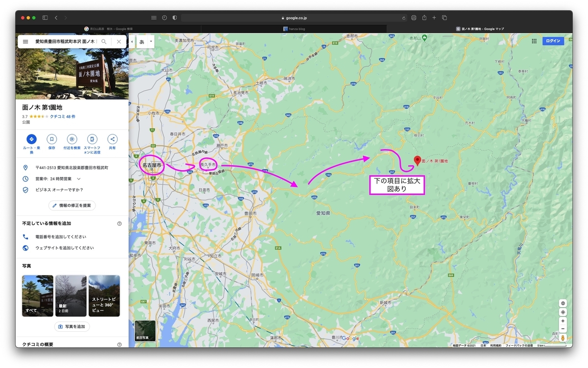Click the show my location button
Viewport: 588px width, 368px height.
point(563,312)
